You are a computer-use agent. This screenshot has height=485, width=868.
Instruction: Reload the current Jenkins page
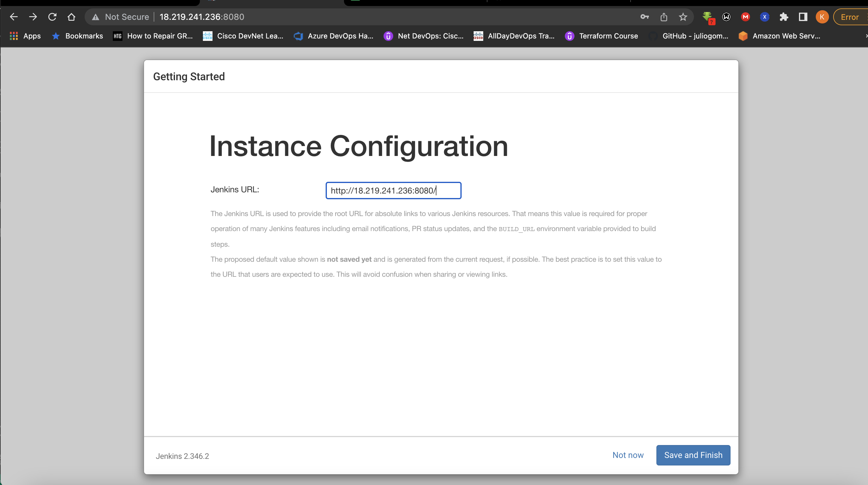[x=53, y=17]
